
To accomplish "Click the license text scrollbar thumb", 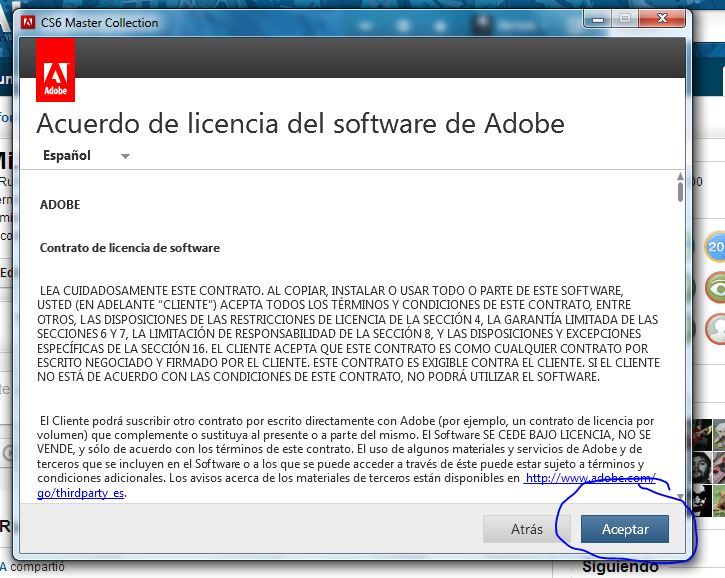I will [680, 192].
